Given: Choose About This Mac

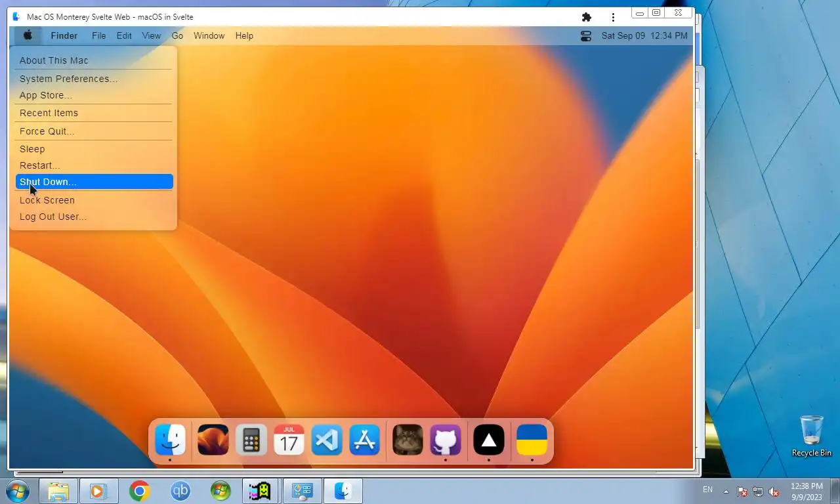Looking at the screenshot, I should pos(93,60).
